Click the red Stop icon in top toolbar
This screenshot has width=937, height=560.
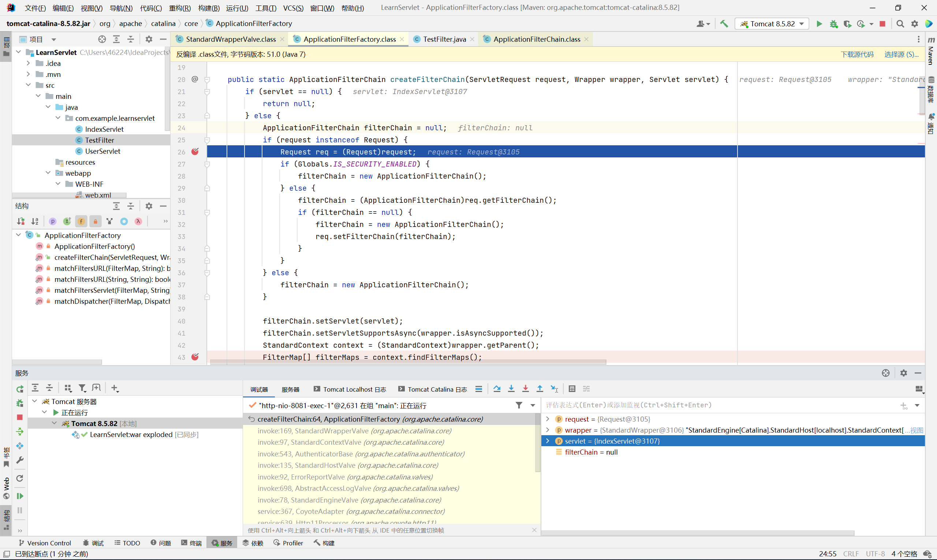882,24
